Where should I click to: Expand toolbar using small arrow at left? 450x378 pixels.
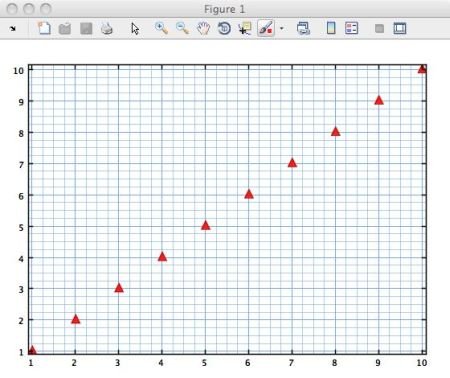[x=13, y=29]
